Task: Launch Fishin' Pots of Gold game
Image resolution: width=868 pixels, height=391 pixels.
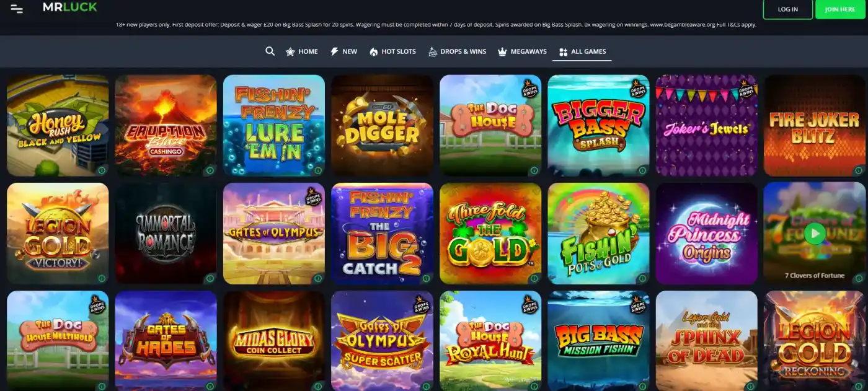Action: pos(599,234)
